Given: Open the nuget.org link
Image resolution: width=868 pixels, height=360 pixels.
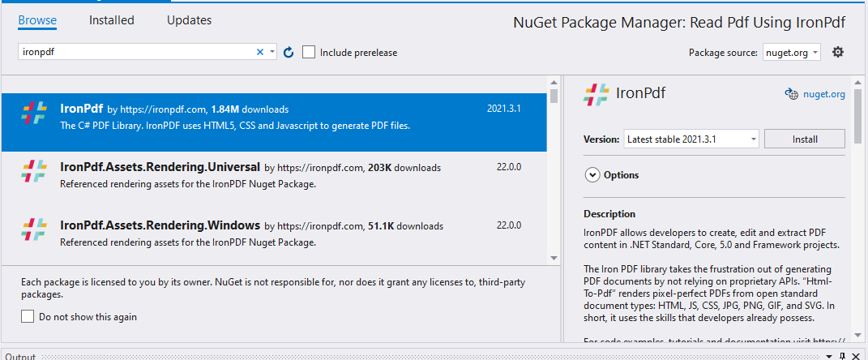Looking at the screenshot, I should pyautogui.click(x=825, y=94).
